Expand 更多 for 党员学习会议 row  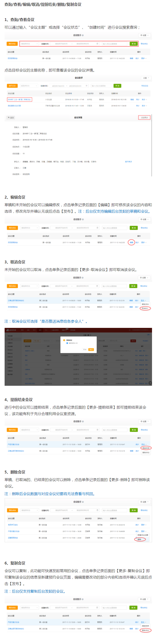144,525
